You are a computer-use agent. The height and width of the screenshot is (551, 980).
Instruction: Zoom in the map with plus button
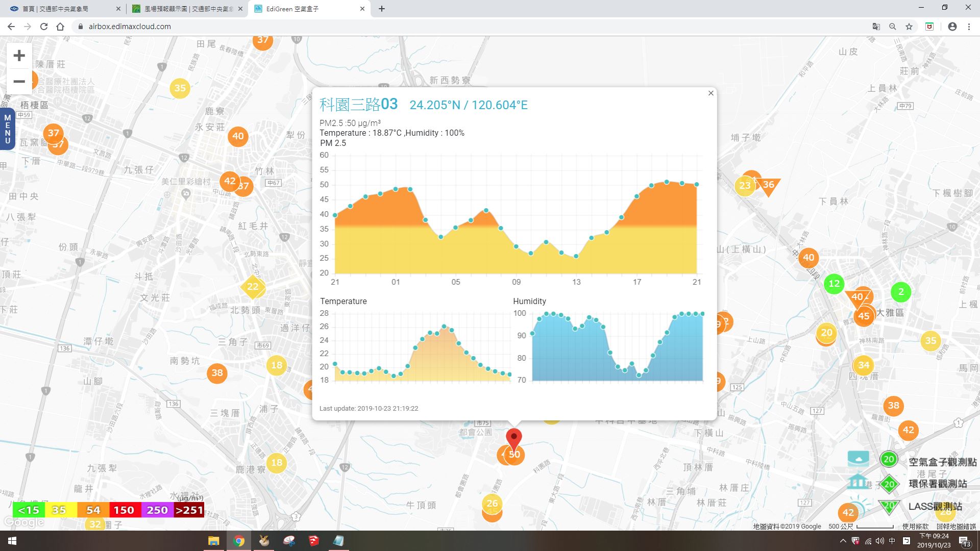point(19,55)
